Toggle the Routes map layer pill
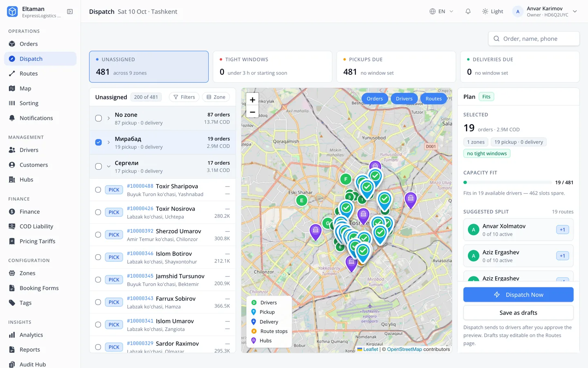Screen dimensions: 588x368 (434, 99)
